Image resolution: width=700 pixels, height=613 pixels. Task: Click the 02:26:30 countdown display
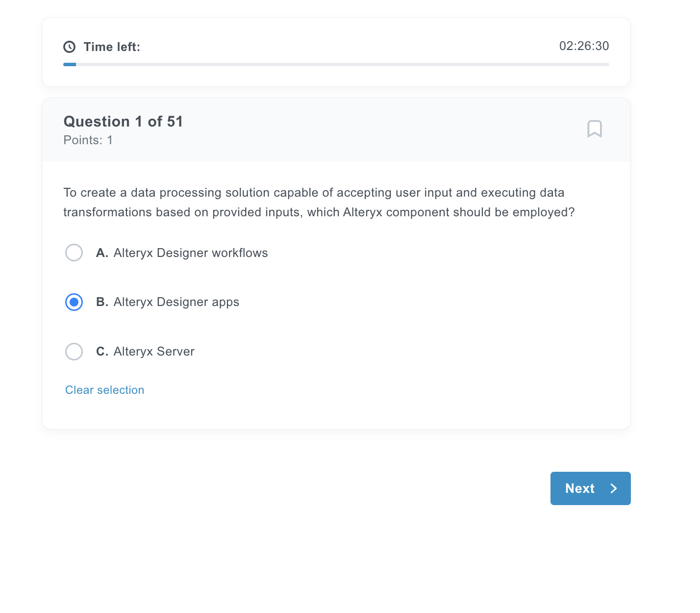click(584, 46)
